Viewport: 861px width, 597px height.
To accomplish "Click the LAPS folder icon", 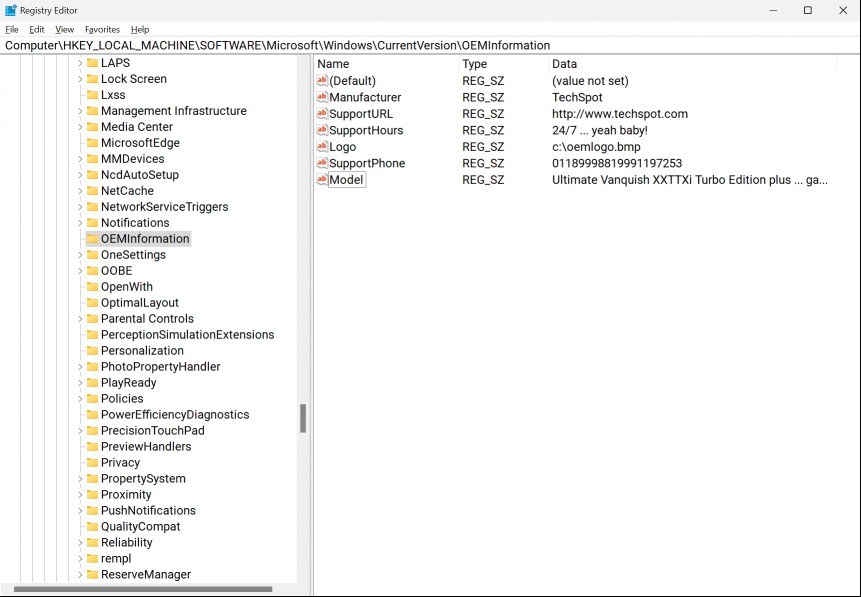I will pos(92,63).
